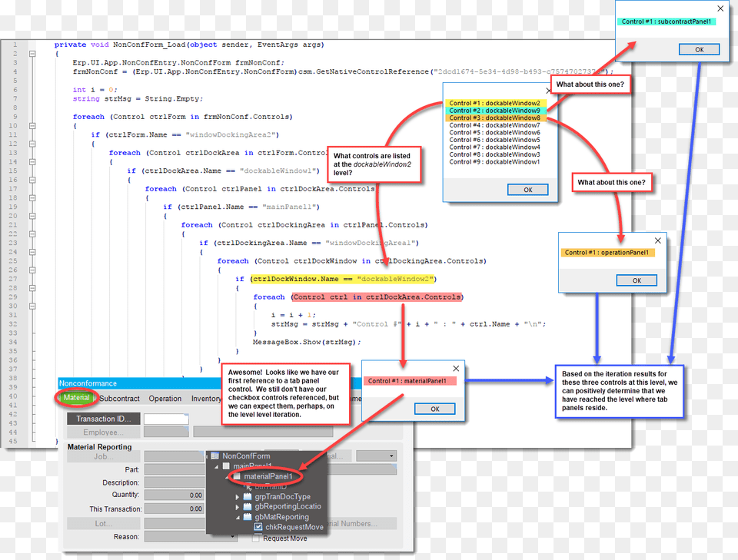The width and height of the screenshot is (738, 560).
Task: Open the Subcontract tab
Action: 119,399
